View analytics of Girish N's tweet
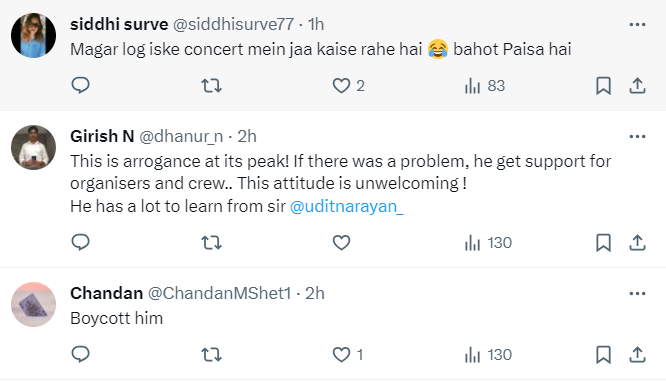The image size is (666, 381). (x=488, y=243)
